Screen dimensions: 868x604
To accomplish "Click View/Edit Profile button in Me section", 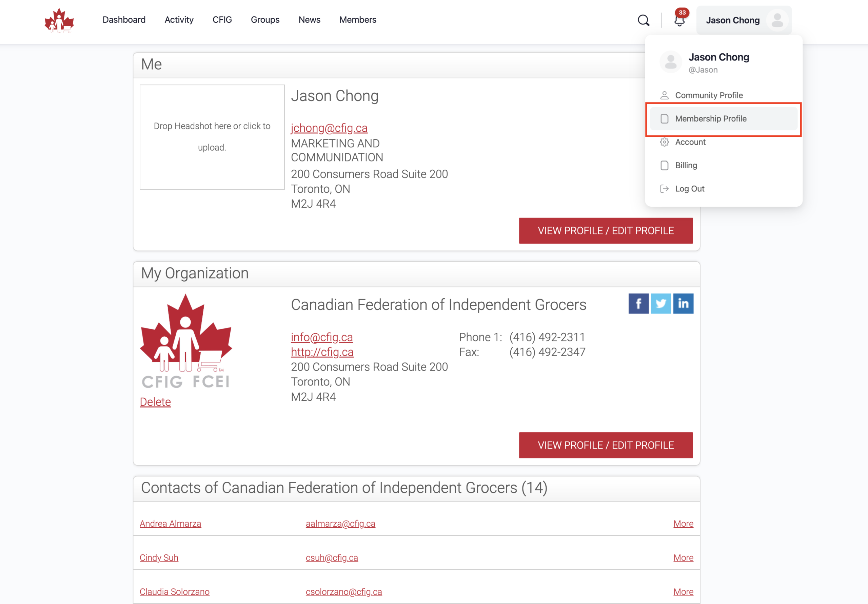I will pyautogui.click(x=606, y=230).
